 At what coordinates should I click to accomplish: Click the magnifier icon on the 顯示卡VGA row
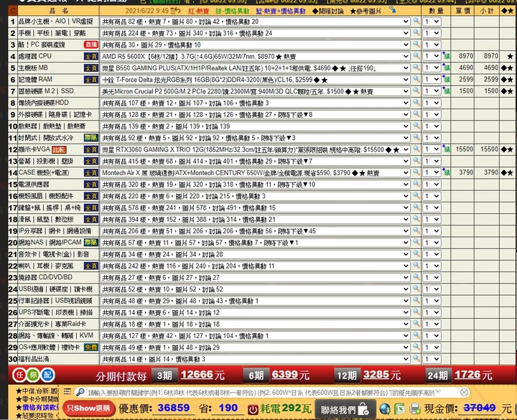pyautogui.click(x=416, y=149)
